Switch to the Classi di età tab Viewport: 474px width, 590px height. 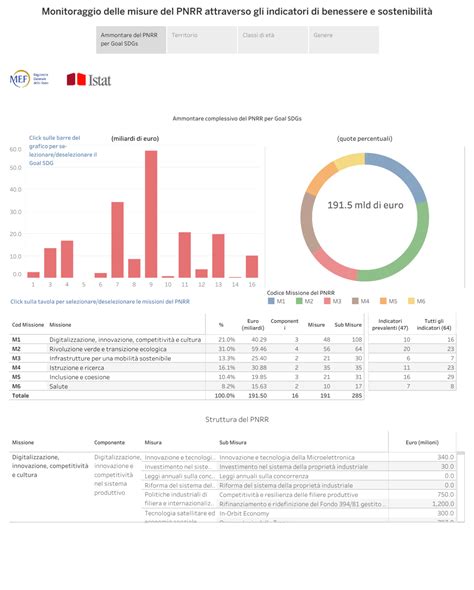point(273,40)
